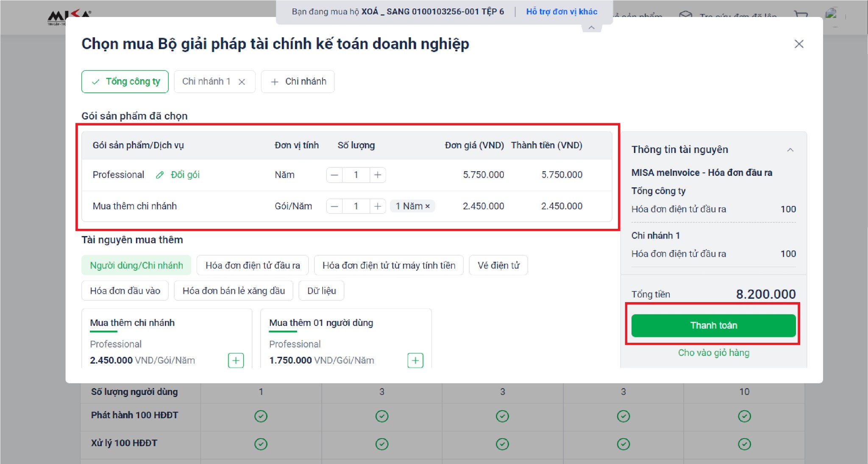The height and width of the screenshot is (464, 868).
Task: Add Mua thêm 01 người dùng plus icon
Action: point(415,361)
